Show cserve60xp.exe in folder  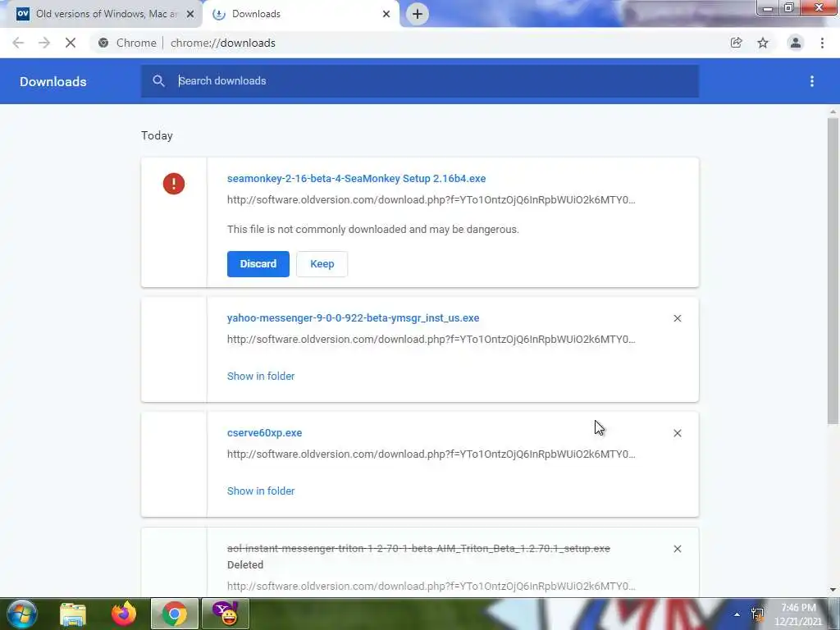point(261,491)
